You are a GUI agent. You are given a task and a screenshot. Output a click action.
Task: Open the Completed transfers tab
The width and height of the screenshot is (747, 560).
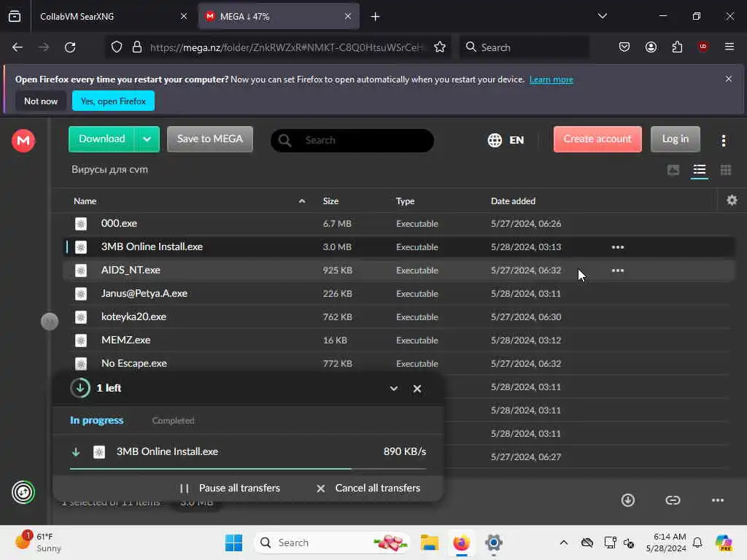coord(173,421)
